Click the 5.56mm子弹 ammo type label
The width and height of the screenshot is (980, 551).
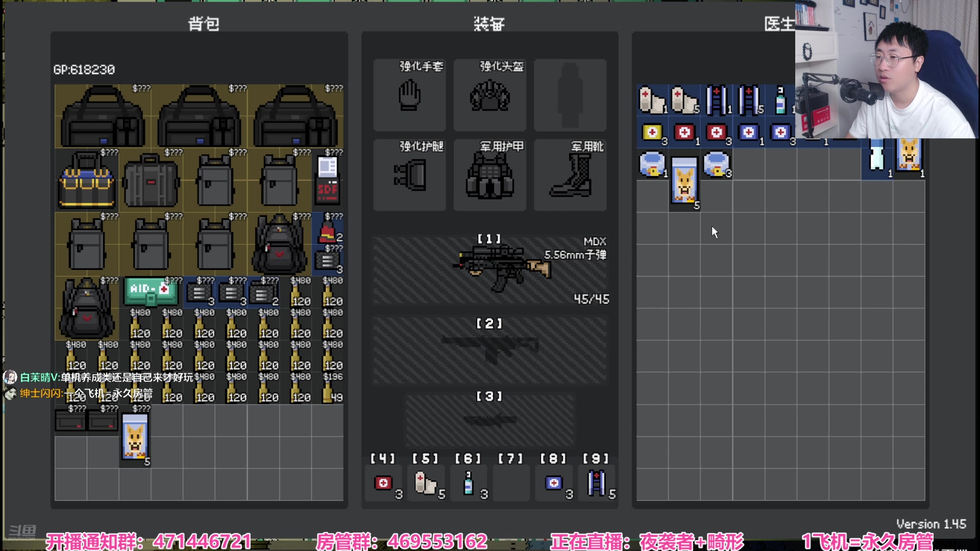575,255
